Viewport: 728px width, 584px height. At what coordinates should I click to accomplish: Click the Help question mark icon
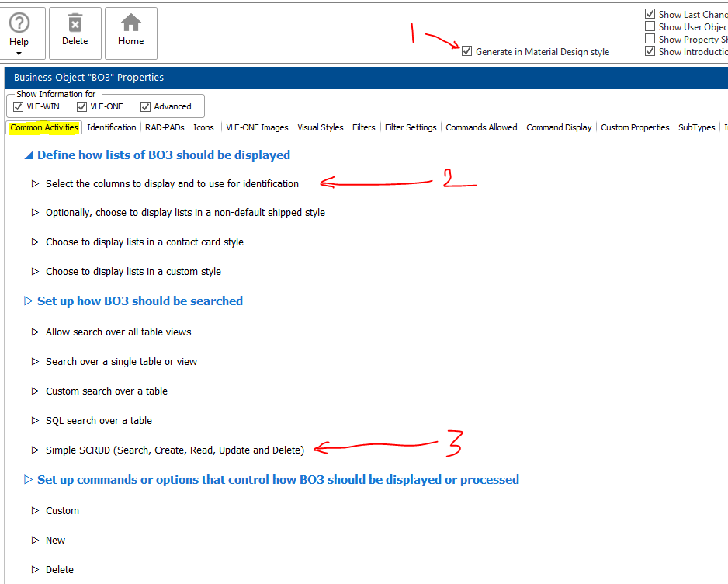(19, 23)
